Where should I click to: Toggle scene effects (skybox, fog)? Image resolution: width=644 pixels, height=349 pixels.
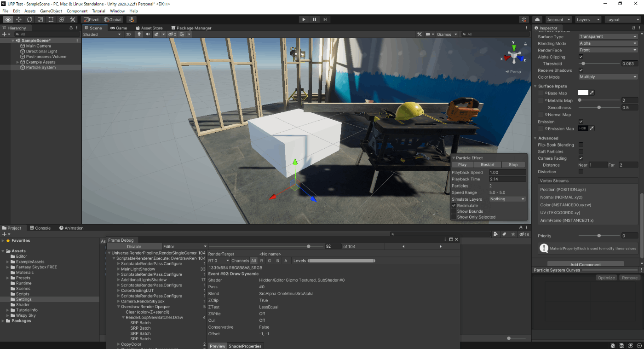point(156,35)
